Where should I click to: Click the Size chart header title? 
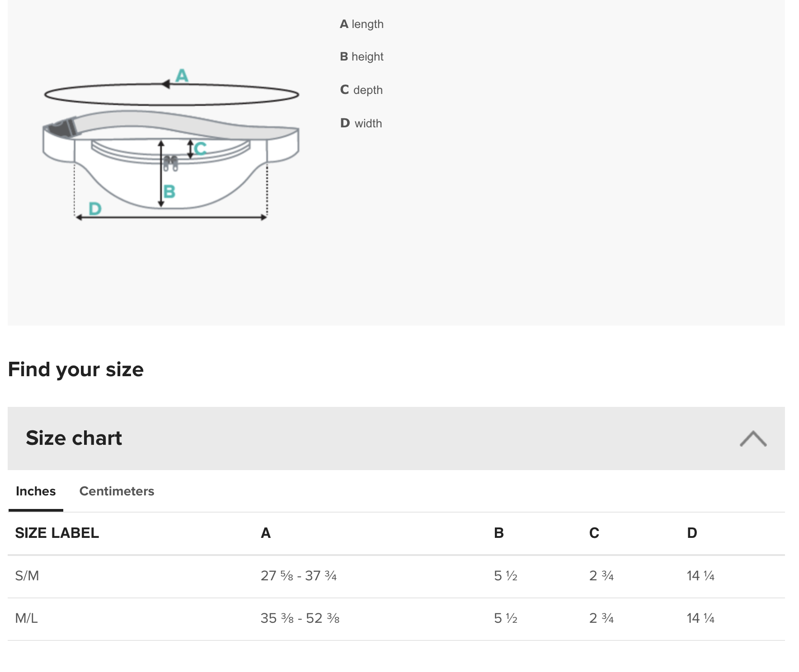pyautogui.click(x=74, y=438)
